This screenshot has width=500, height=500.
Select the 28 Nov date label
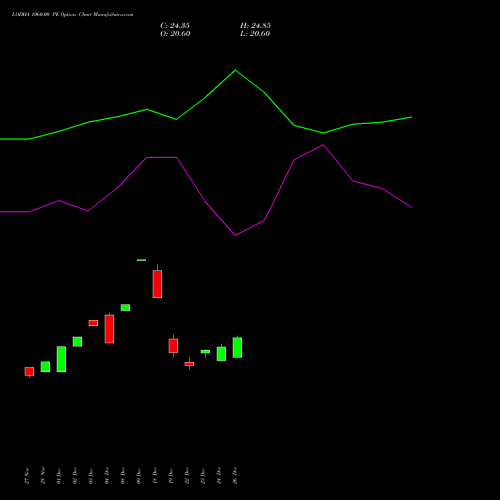click(43, 476)
